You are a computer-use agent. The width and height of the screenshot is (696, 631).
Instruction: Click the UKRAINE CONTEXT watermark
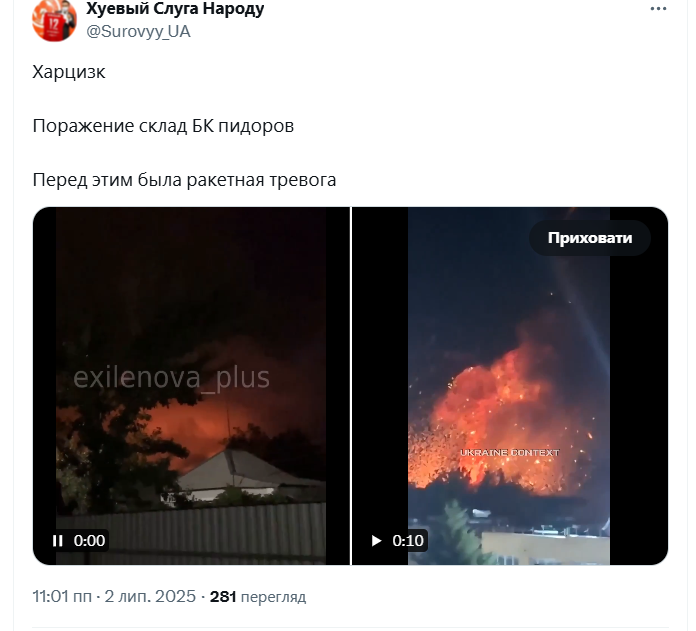510,453
